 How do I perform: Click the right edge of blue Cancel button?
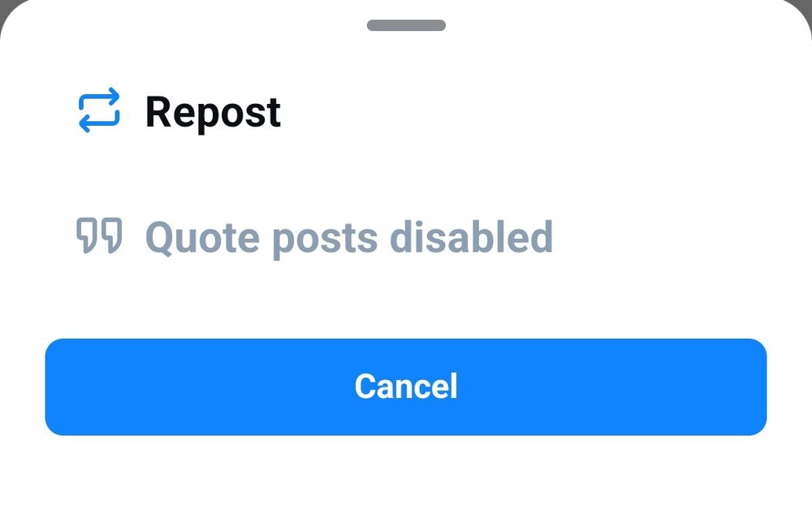coord(755,387)
